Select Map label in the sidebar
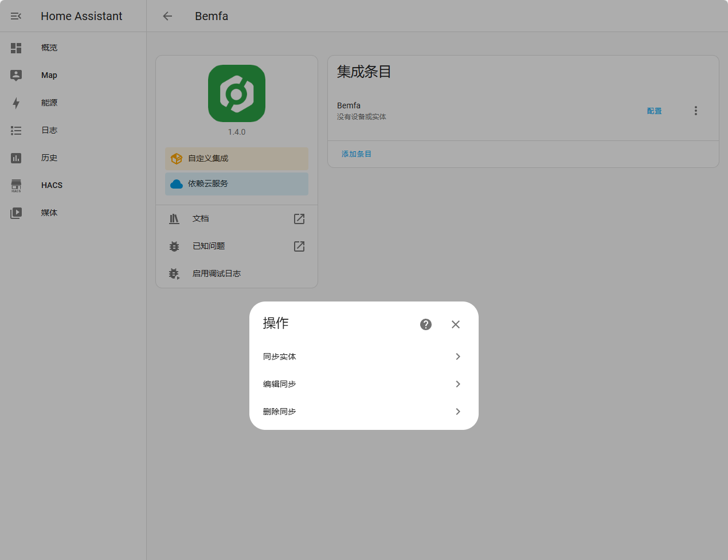This screenshot has height=560, width=728. point(49,76)
